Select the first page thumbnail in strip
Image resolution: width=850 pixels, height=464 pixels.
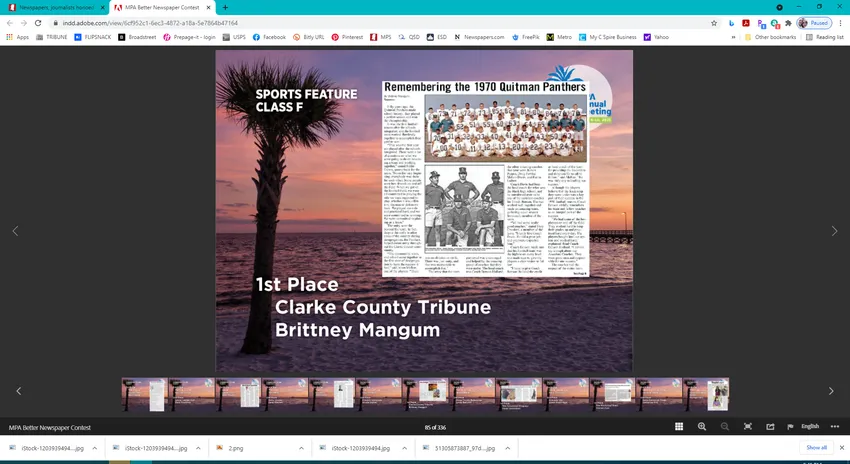pos(144,394)
